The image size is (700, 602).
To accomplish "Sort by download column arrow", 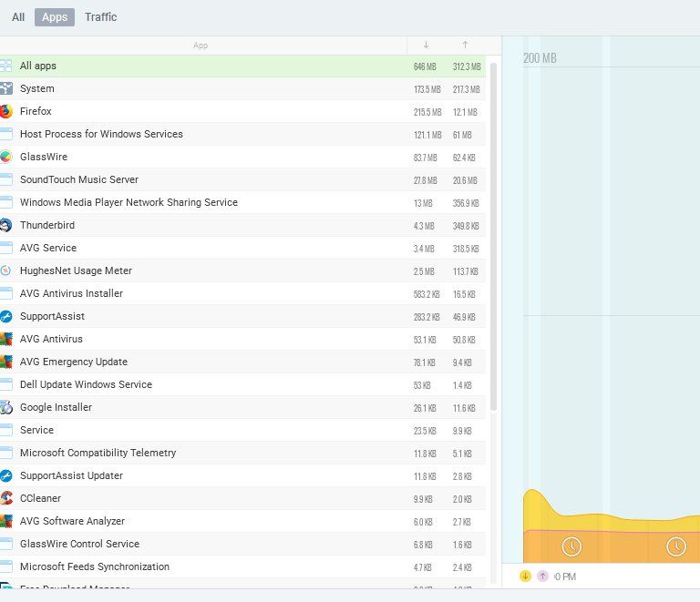I will [426, 45].
